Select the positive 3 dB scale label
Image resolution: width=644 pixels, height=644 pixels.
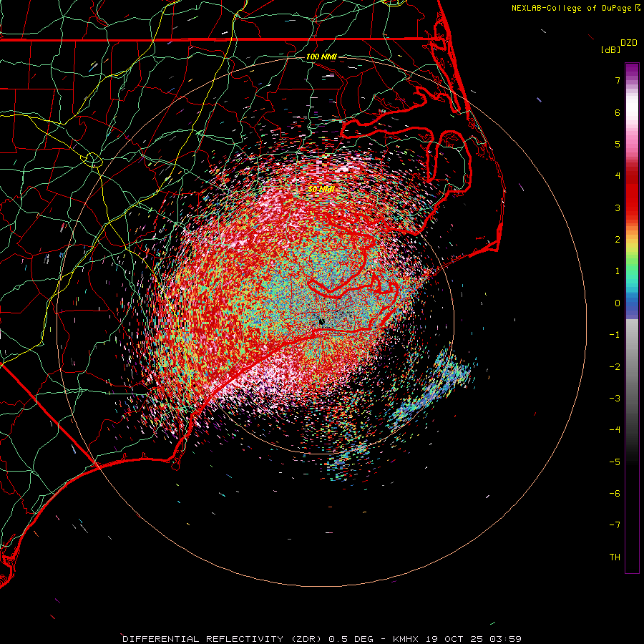point(618,208)
